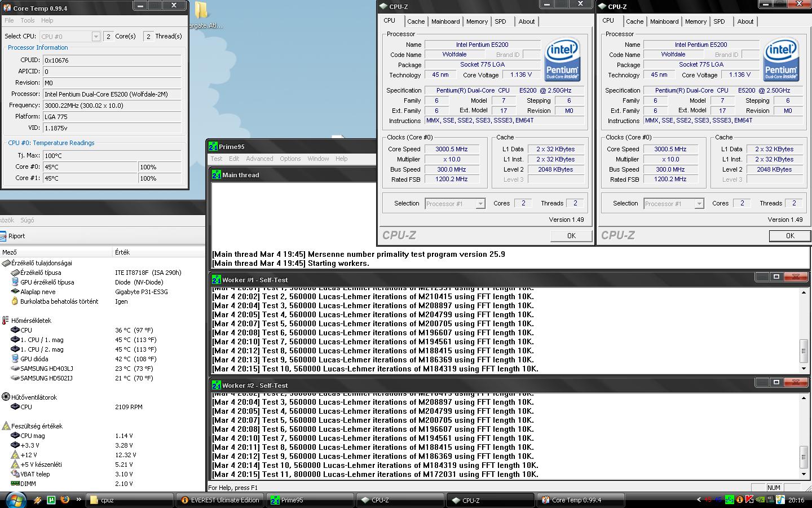The width and height of the screenshot is (812, 508).
Task: Click the Worker #2 scrollbar down arrow
Action: click(804, 474)
